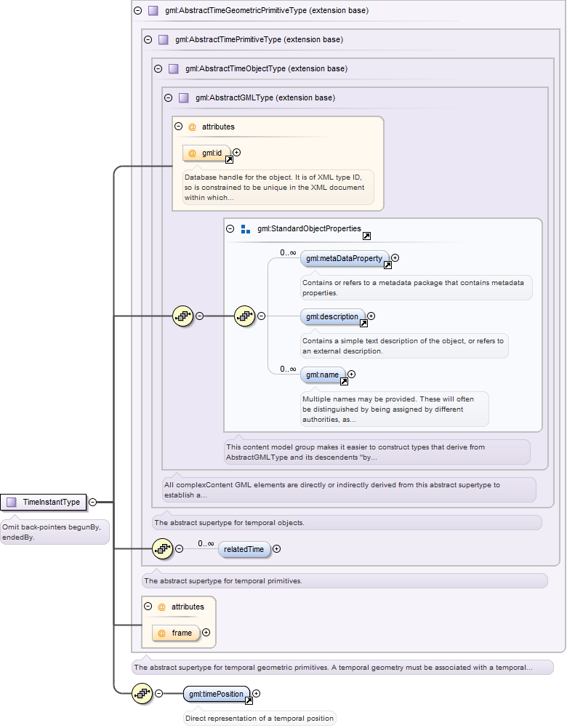Click the gml:id reference arrow icon
Screen dimensions: 567x728
(229, 160)
